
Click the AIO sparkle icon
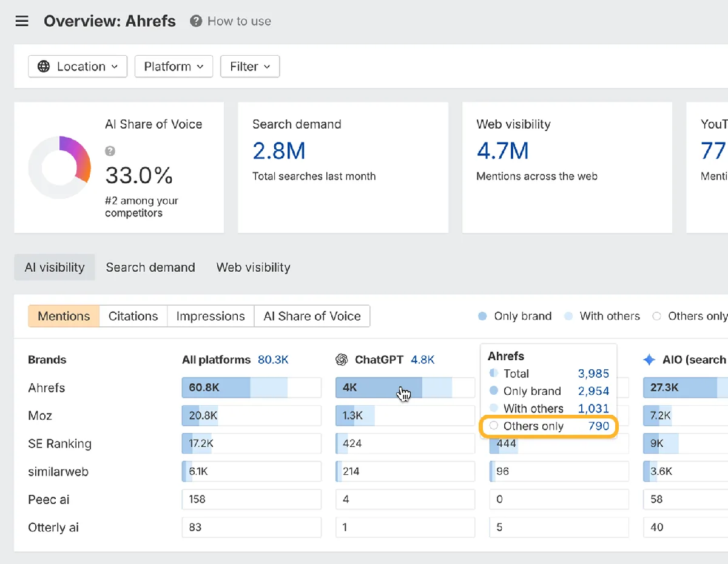(x=649, y=360)
